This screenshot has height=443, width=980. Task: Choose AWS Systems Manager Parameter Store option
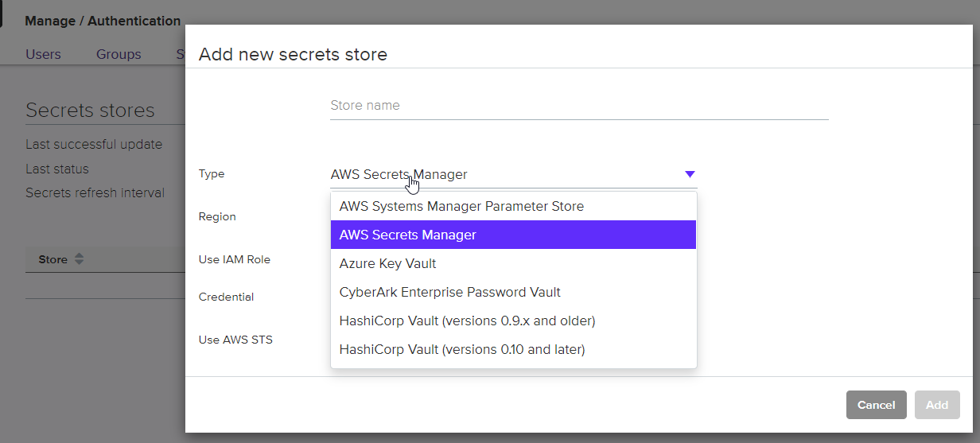click(461, 206)
